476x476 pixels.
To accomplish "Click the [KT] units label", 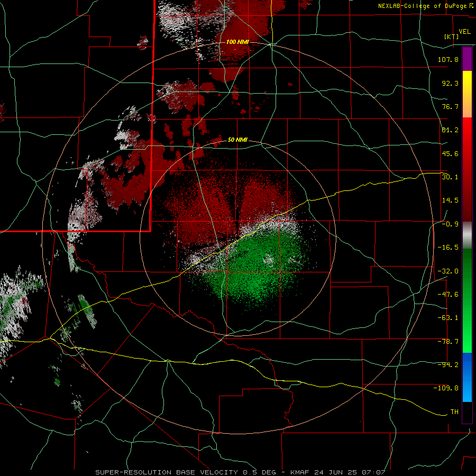I will click(x=452, y=36).
